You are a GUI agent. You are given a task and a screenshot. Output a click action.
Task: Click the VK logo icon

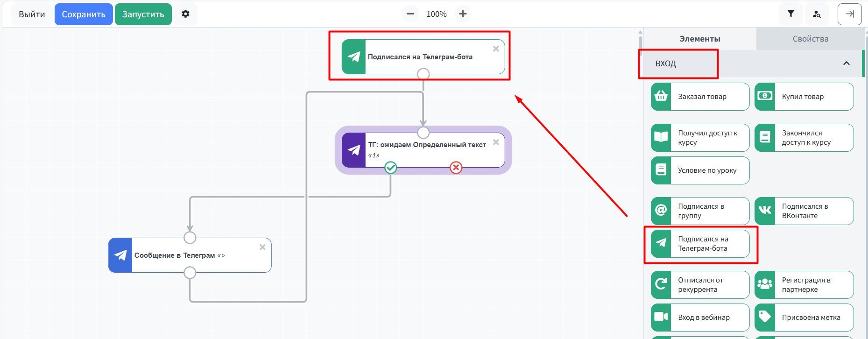click(x=765, y=210)
